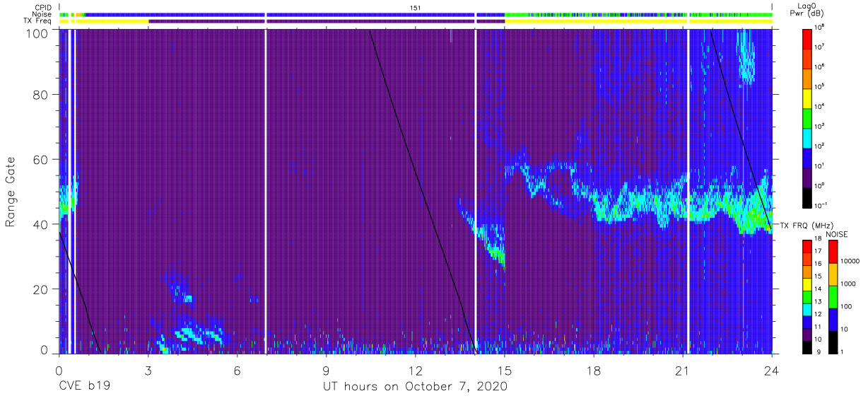Image resolution: width=868 pixels, height=401 pixels.
Task: Select the yellow segment of TX FRQ colorbar
Action: tap(807, 284)
